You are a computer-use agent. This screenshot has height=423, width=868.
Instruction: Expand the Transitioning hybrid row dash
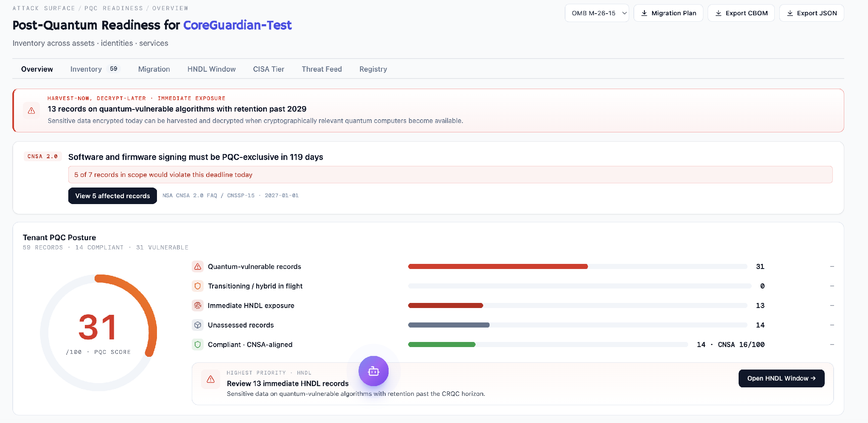[832, 286]
